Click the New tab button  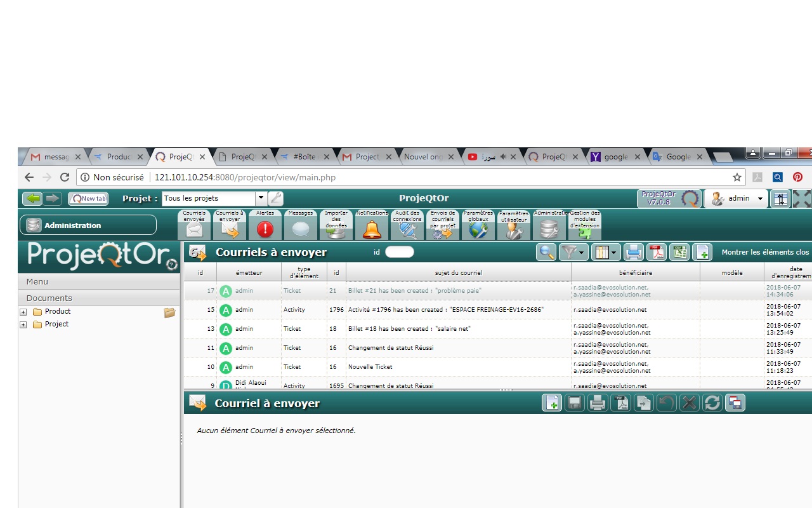(88, 199)
